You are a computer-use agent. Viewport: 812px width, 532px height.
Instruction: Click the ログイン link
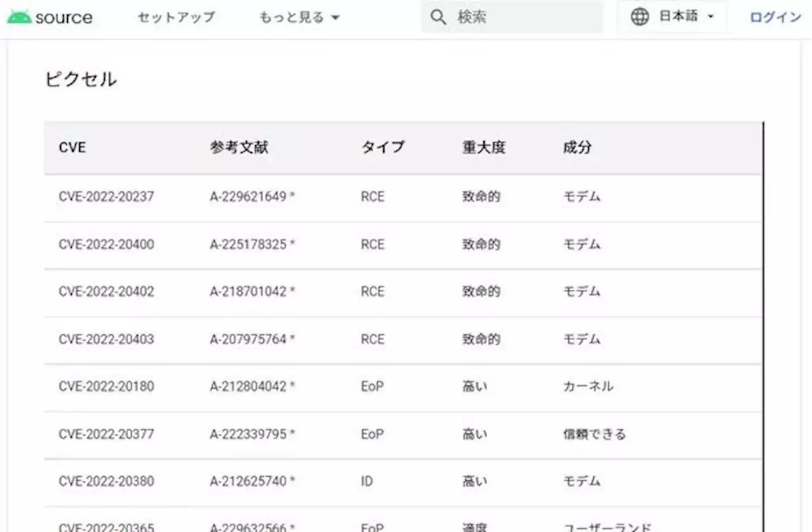point(775,17)
